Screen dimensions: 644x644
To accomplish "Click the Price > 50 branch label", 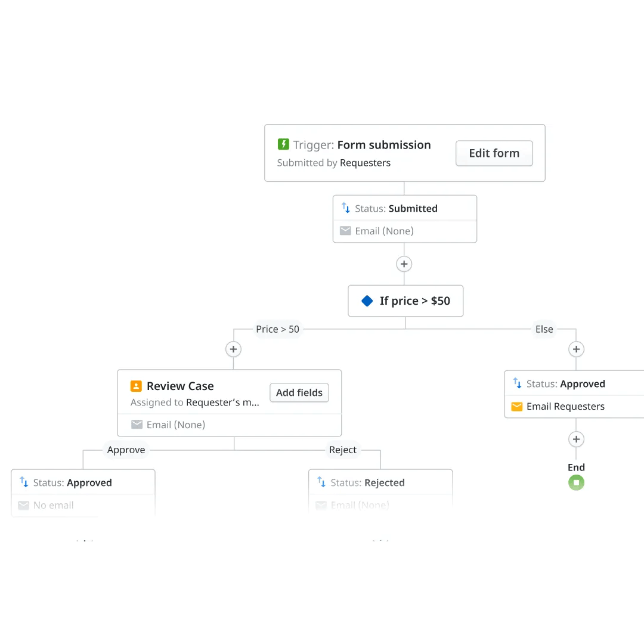I will point(278,329).
